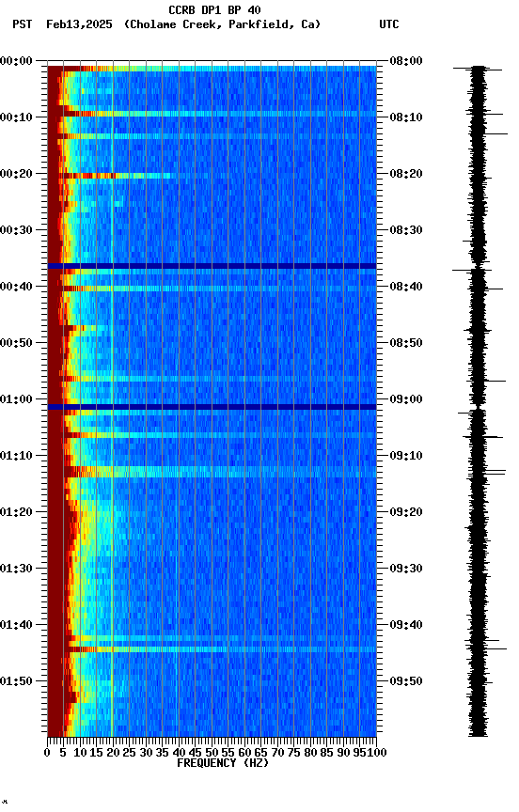Viewport: 519px width, 812px height.
Task: Click the 40 Hz frequency tick label
Action: (x=179, y=753)
